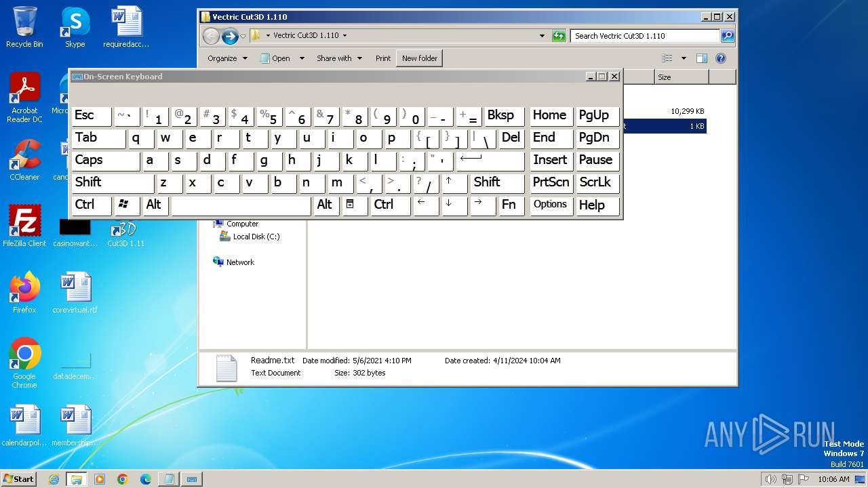
Task: Click the volume icon in system tray
Action: point(770,479)
